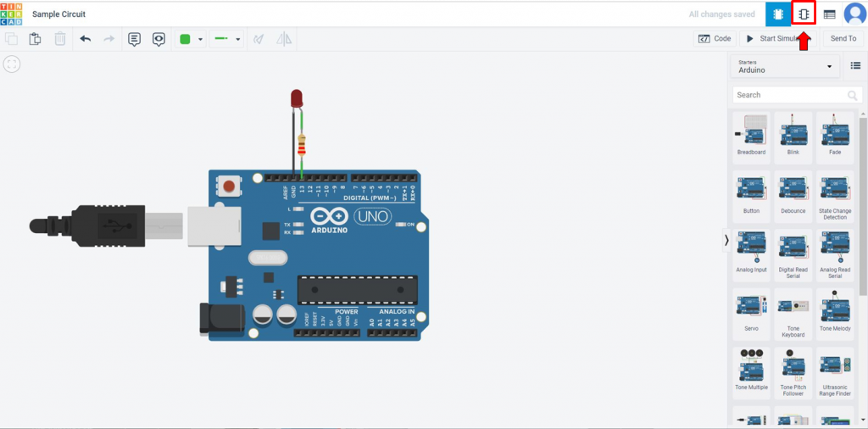Click the ATmega chip on board
This screenshot has height=429, width=868.
click(x=358, y=289)
